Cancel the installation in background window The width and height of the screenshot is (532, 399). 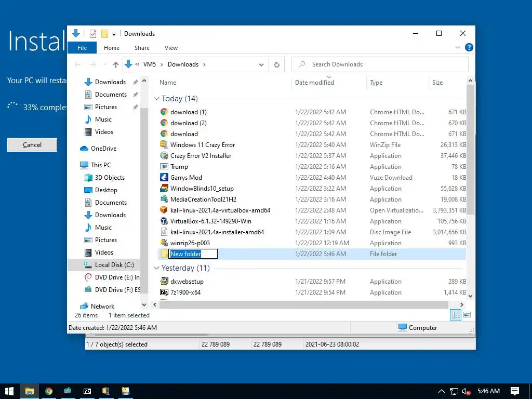click(x=32, y=145)
